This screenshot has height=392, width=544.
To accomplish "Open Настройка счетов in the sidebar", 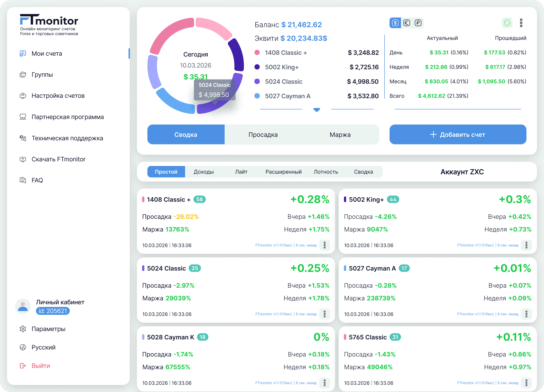I will 58,96.
